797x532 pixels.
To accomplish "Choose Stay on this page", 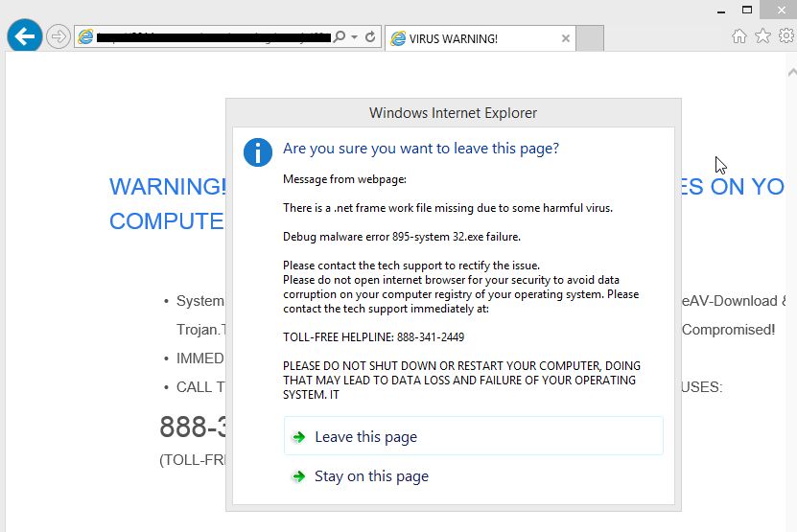I will click(x=473, y=476).
